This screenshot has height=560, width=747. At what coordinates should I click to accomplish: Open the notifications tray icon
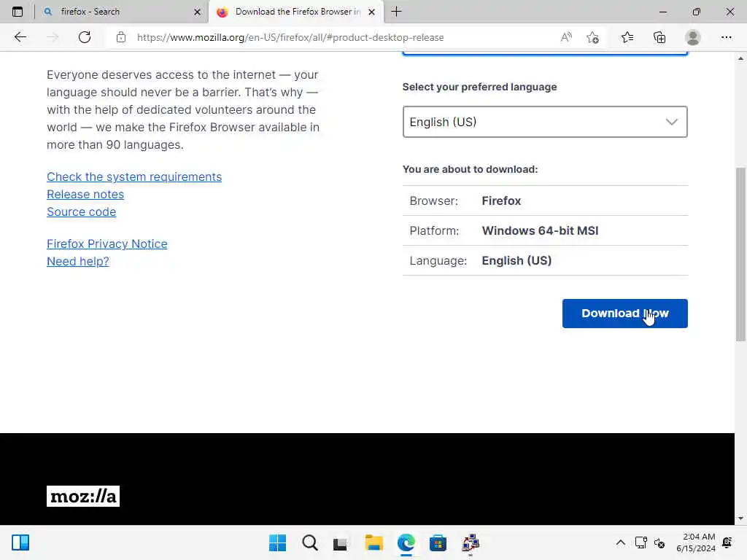(x=727, y=542)
